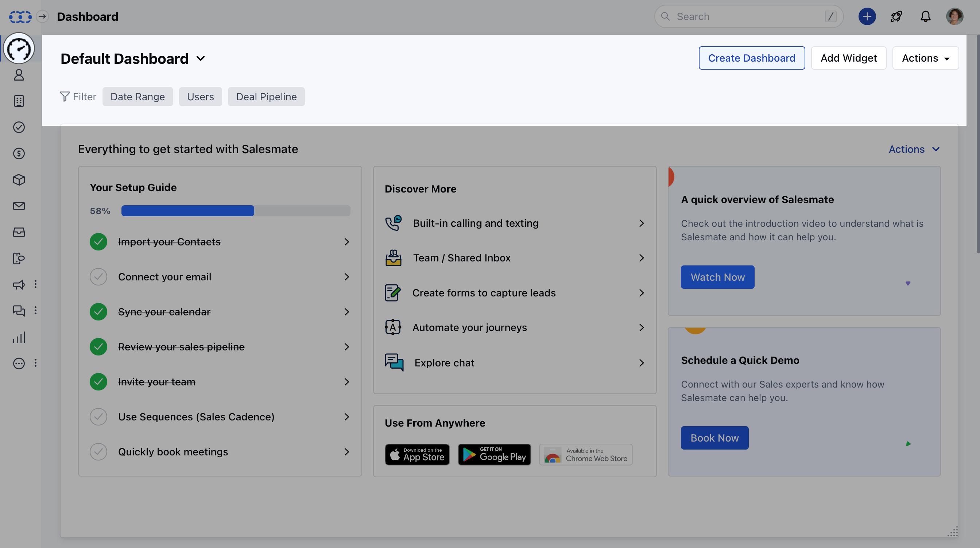Screen dimensions: 980x548
Task: Open Use Sequences (Sales Cadence) item
Action: [220, 417]
